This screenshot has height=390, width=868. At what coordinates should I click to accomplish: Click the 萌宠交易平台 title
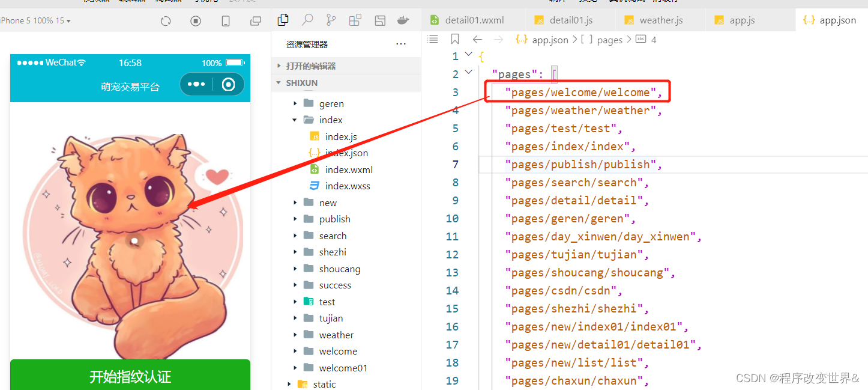pyautogui.click(x=130, y=87)
